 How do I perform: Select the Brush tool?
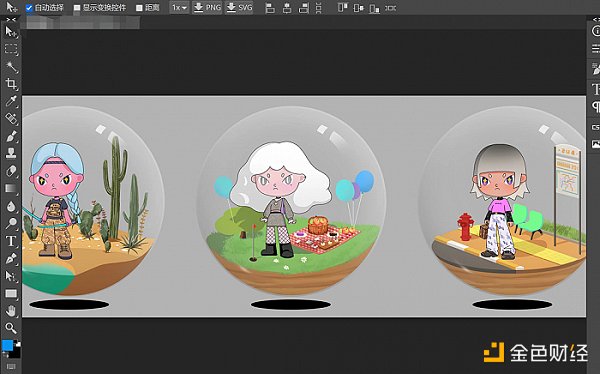point(11,136)
